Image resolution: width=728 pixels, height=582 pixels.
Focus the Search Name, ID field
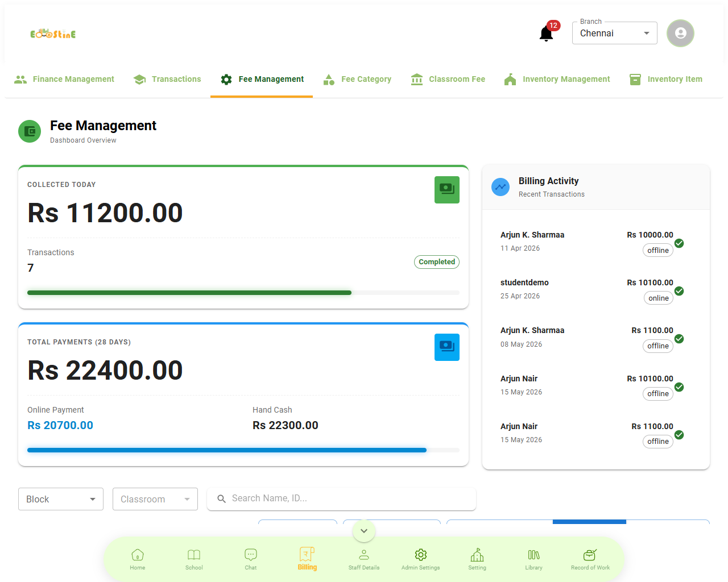click(x=341, y=498)
